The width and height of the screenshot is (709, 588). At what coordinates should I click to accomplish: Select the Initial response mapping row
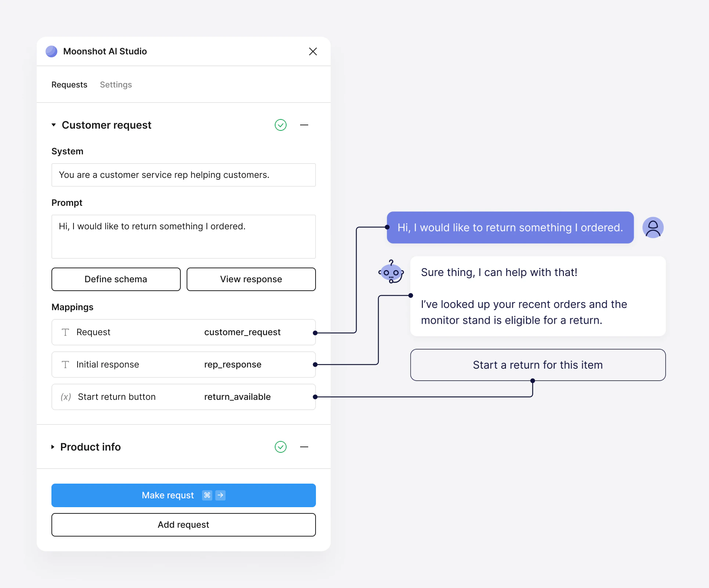pyautogui.click(x=184, y=365)
